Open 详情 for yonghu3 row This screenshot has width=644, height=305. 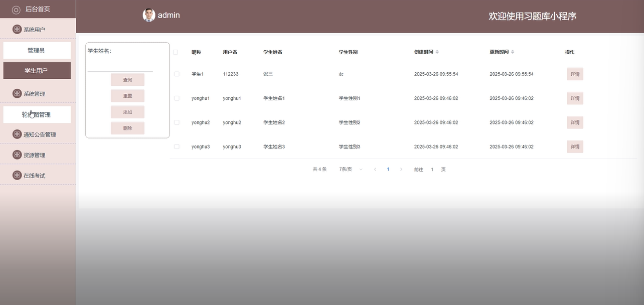click(x=575, y=146)
